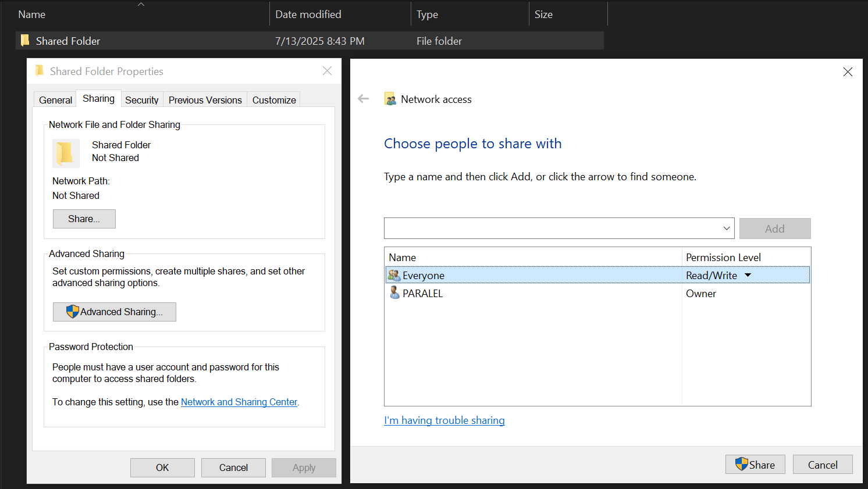Click the Shared Folder icon in the file list row
This screenshot has height=489, width=868.
(24, 41)
